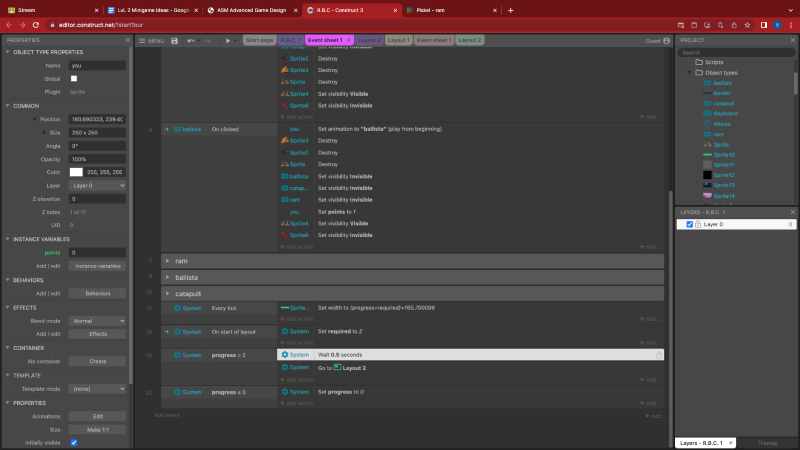Click the Undo arrow icon
The width and height of the screenshot is (800, 450).
click(191, 41)
